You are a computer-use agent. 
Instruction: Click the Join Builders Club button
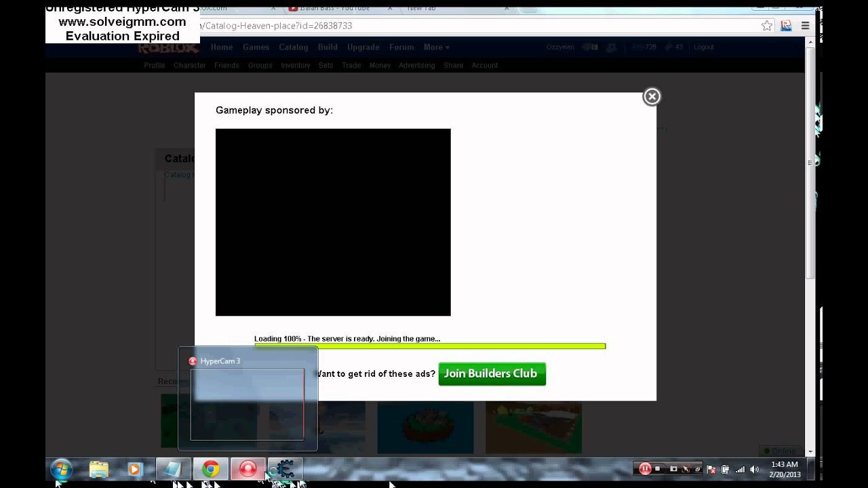pyautogui.click(x=492, y=374)
